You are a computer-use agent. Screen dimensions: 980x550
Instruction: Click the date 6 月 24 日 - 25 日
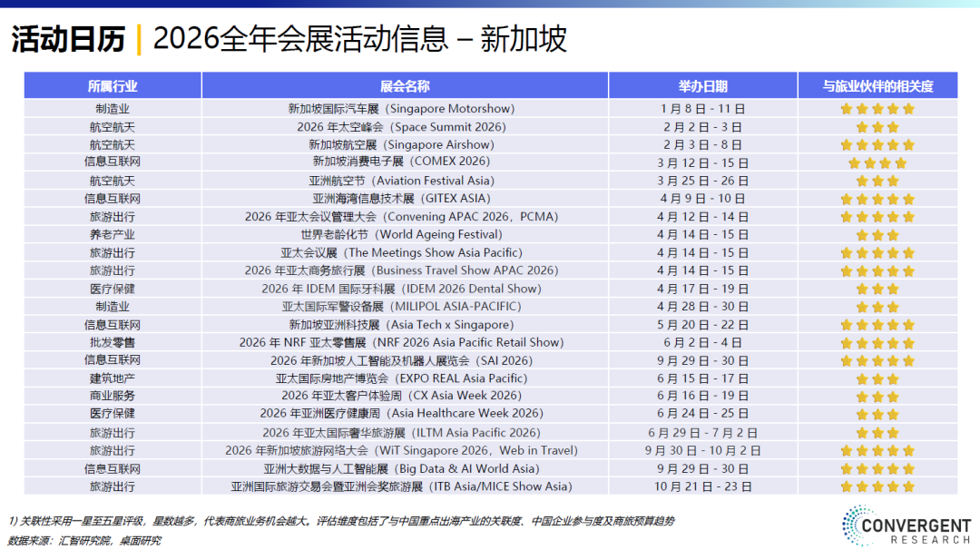click(x=702, y=413)
